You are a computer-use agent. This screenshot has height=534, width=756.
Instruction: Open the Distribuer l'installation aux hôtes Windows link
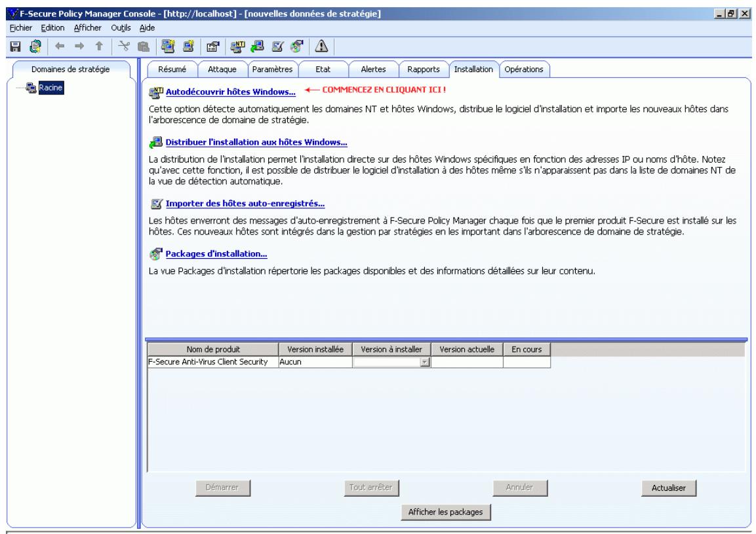(x=256, y=142)
